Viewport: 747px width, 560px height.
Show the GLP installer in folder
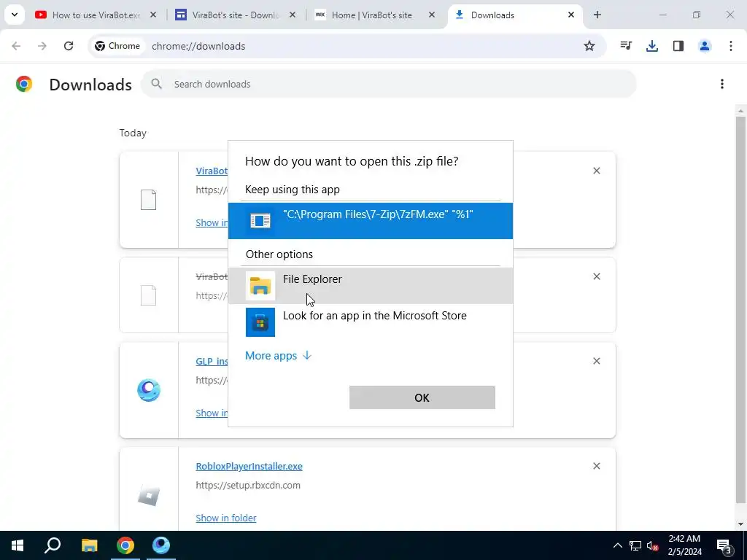click(212, 413)
